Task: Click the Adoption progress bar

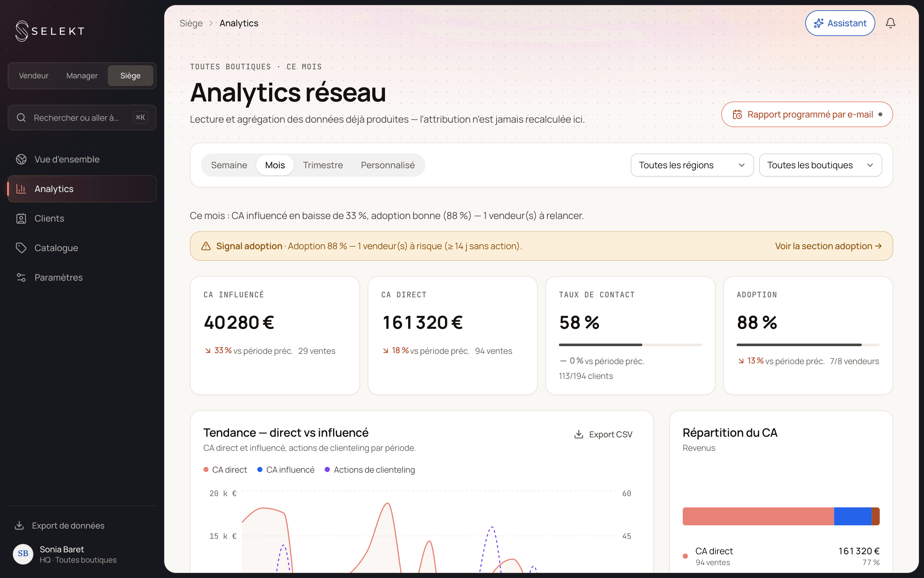Action: [808, 345]
